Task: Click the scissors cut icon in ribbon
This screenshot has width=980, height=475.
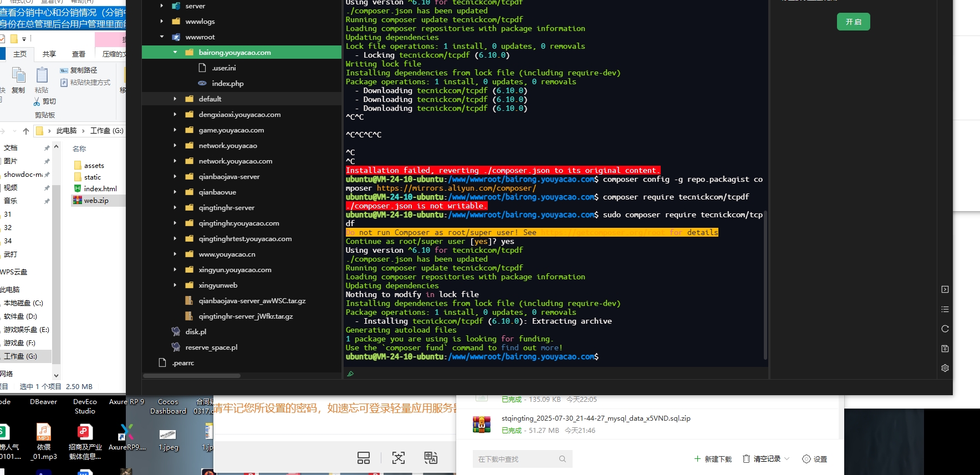Action: pyautogui.click(x=37, y=101)
